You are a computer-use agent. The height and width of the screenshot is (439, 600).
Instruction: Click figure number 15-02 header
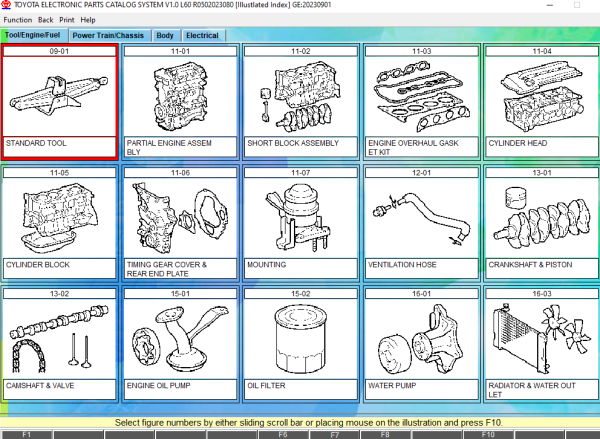301,294
